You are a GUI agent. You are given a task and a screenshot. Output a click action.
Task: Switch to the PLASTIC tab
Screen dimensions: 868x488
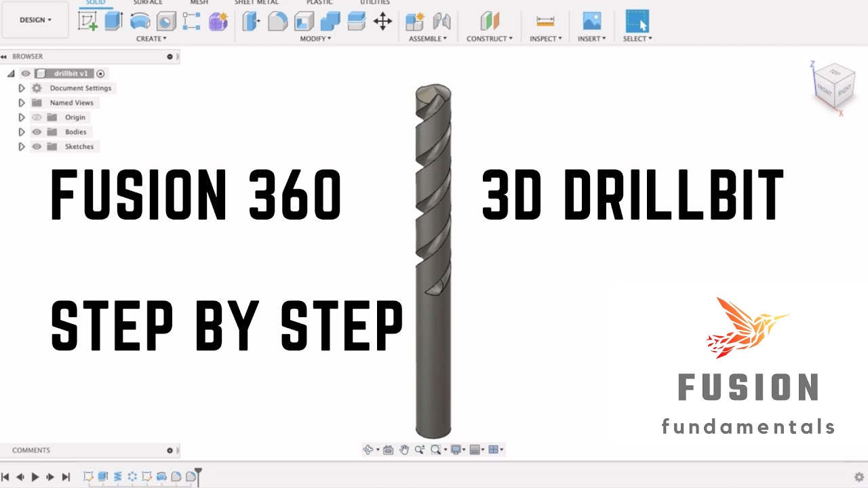(x=319, y=3)
